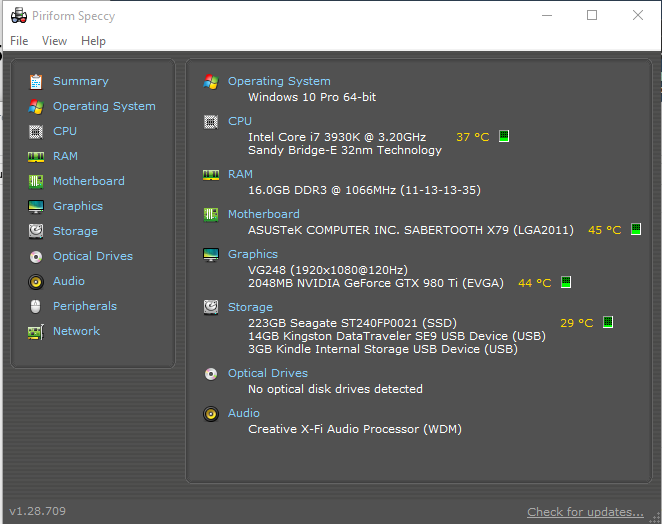Show the Graphics section from sidebar
Image resolution: width=662 pixels, height=524 pixels.
pos(78,206)
